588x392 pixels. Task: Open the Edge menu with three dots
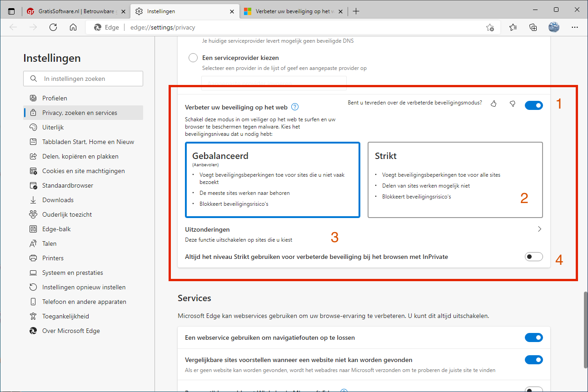(574, 27)
